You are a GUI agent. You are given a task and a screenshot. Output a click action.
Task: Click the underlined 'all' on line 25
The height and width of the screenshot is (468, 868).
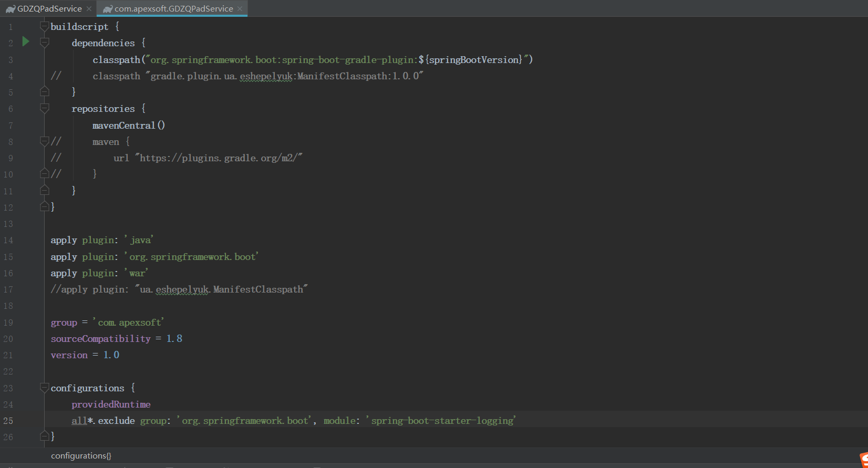click(x=79, y=421)
